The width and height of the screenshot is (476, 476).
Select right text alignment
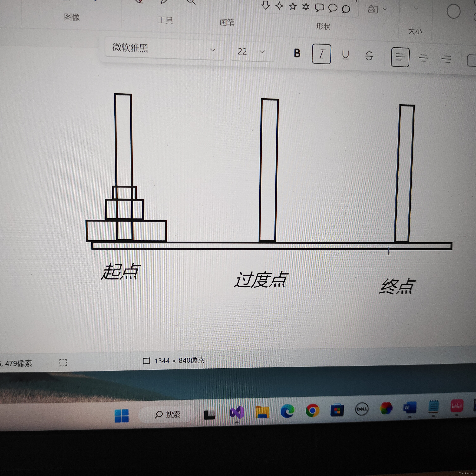pyautogui.click(x=446, y=59)
